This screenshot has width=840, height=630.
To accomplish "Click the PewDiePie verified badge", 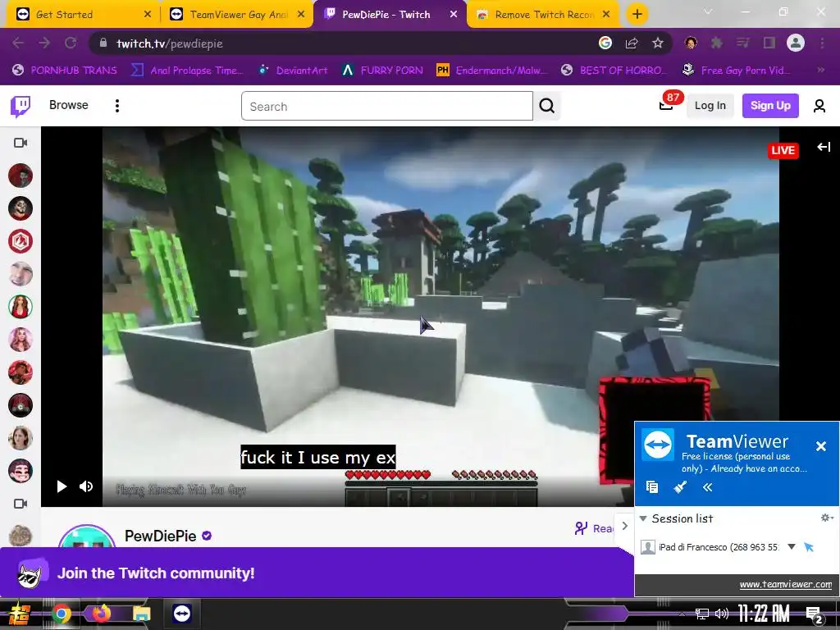I will coord(207,536).
